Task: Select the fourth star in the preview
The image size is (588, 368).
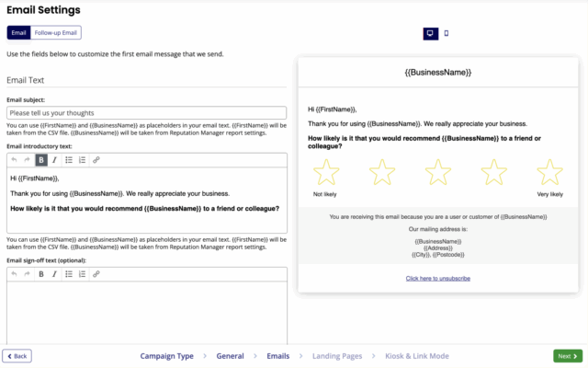Action: [x=494, y=172]
